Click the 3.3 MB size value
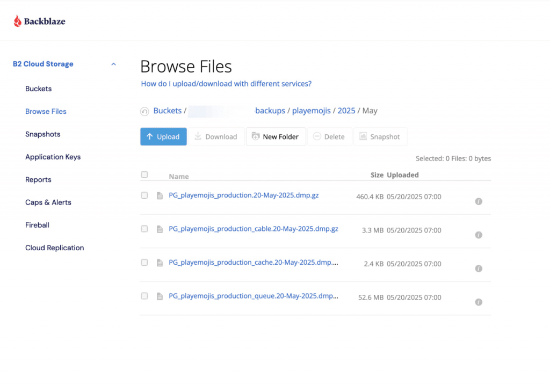Viewport: 550px width, 392px height. [x=373, y=230]
